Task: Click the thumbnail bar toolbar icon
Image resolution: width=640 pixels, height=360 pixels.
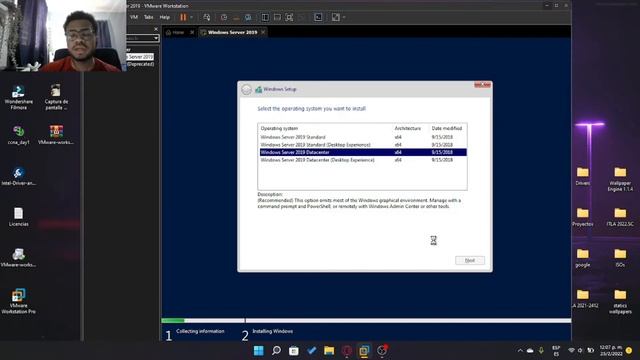Action: click(277, 17)
